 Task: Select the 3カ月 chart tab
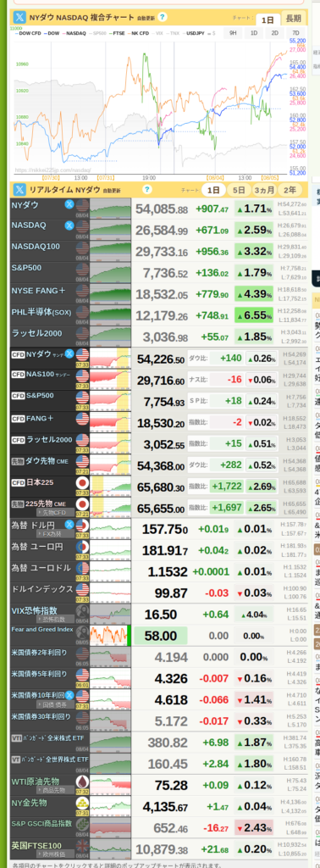(264, 190)
